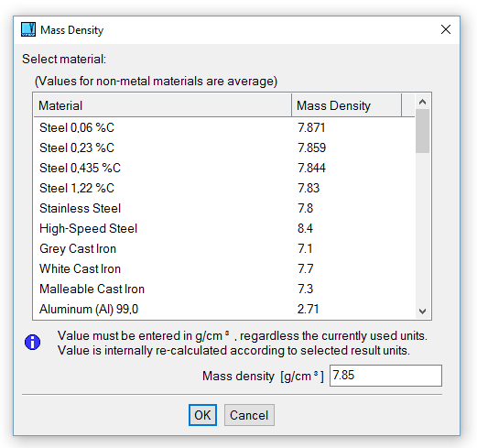This screenshot has height=448, width=477.
Task: Click the Mass density input field
Action: pos(385,376)
